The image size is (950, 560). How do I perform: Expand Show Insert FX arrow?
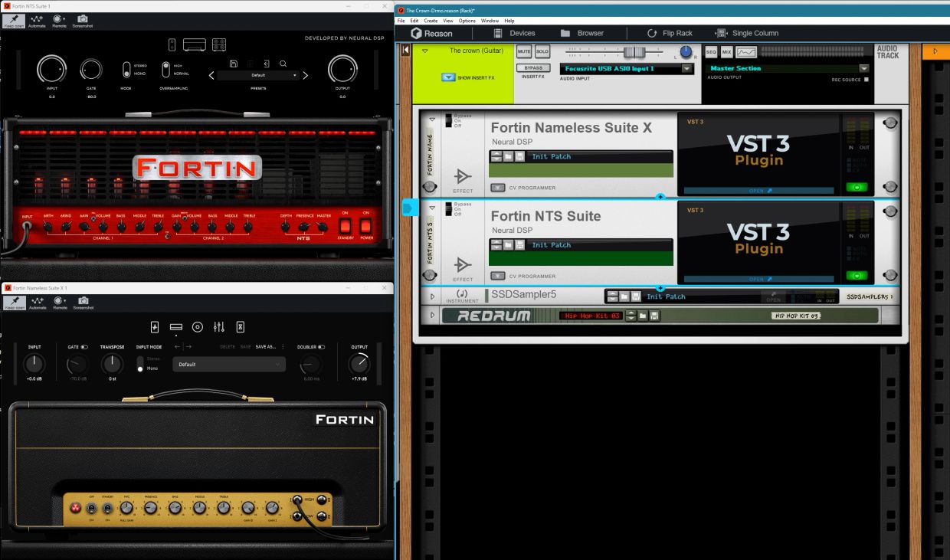448,77
